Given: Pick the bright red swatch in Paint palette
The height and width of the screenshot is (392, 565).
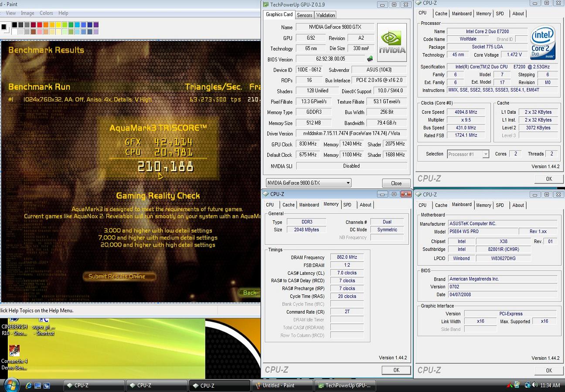Looking at the screenshot, I should pos(40,25).
